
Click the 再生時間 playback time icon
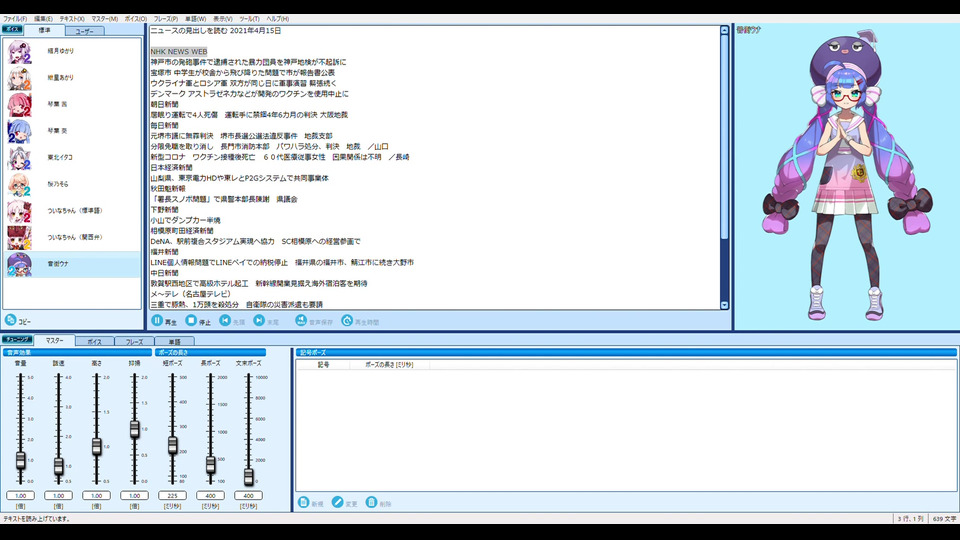347,320
